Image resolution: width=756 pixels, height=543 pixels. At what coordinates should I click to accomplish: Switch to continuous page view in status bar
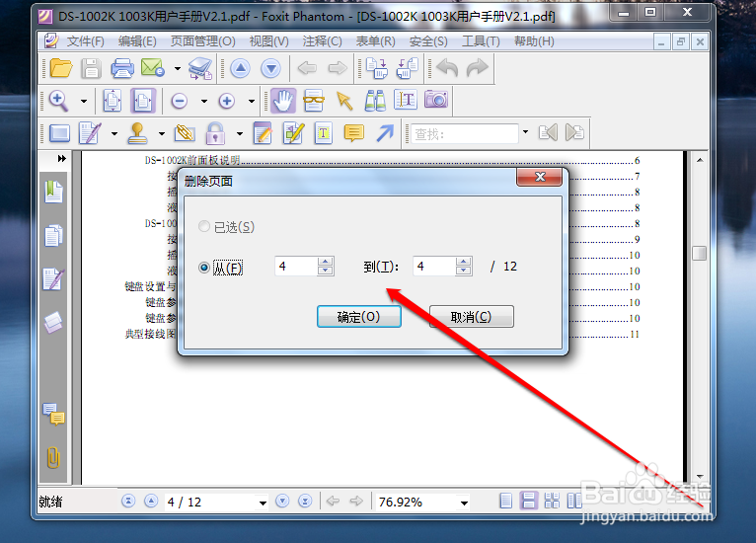coord(528,502)
